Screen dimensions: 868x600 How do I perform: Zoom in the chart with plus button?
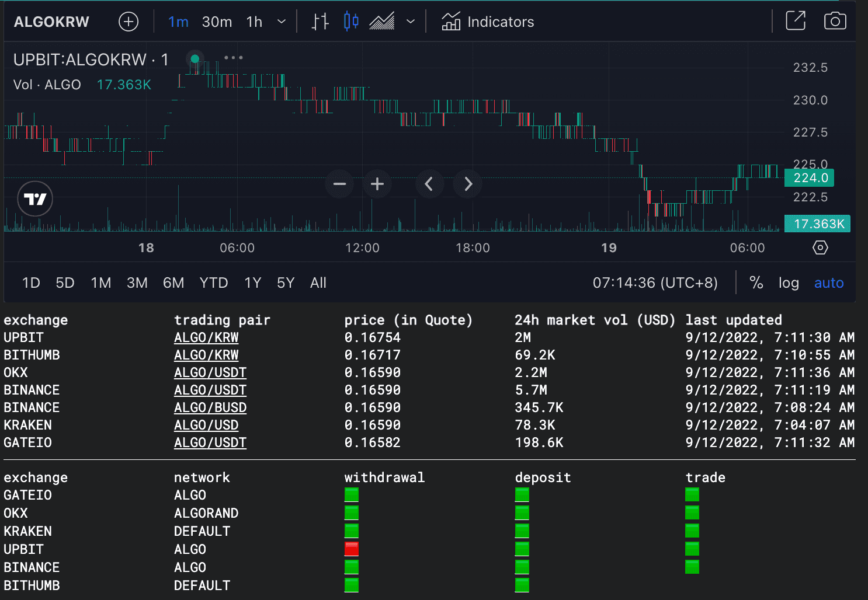coord(377,184)
